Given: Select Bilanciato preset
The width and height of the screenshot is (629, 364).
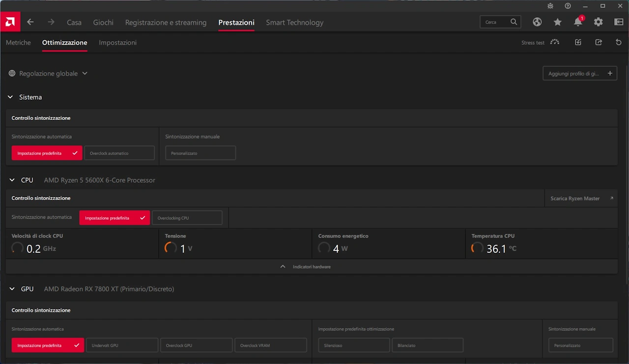Looking at the screenshot, I should coord(428,345).
